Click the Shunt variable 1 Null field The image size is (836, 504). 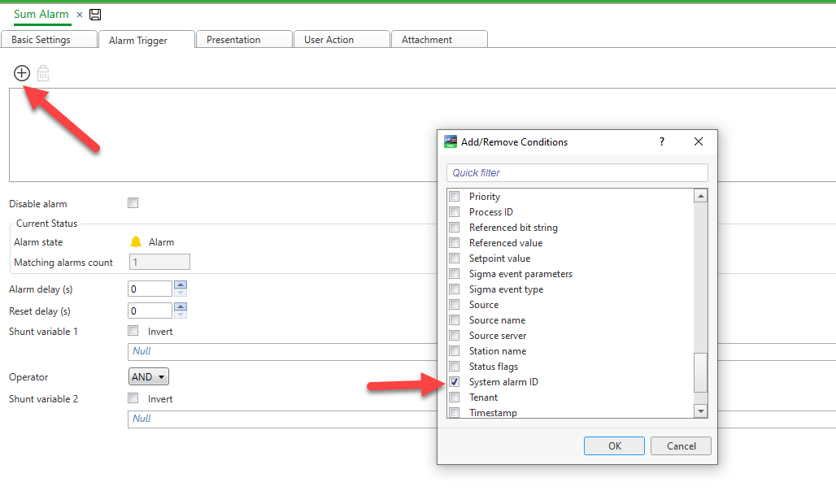coord(282,352)
